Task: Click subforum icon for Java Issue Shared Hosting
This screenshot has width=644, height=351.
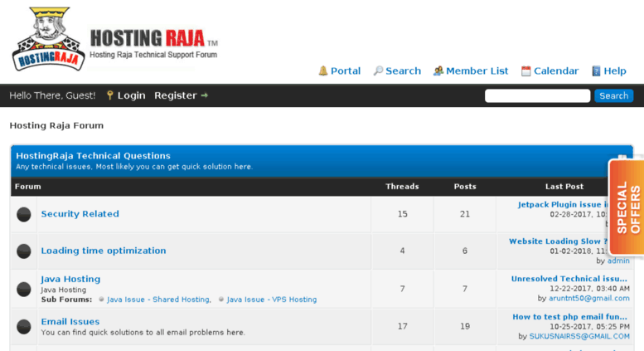Action: (101, 300)
